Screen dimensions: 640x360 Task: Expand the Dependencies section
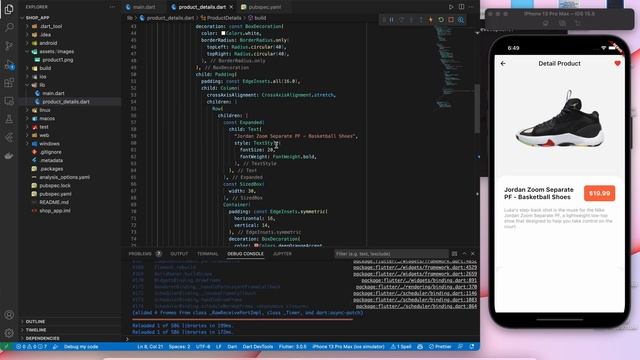click(42, 338)
